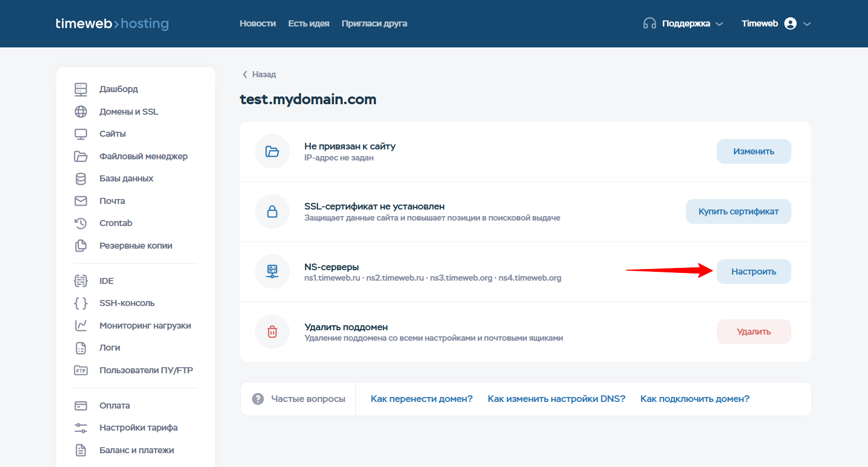Click the folder icon for Файловый менеджер
The image size is (868, 467).
(x=81, y=157)
